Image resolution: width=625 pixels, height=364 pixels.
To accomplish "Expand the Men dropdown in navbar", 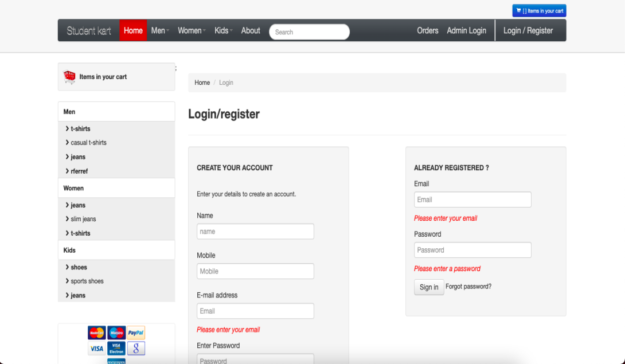I will point(160,31).
